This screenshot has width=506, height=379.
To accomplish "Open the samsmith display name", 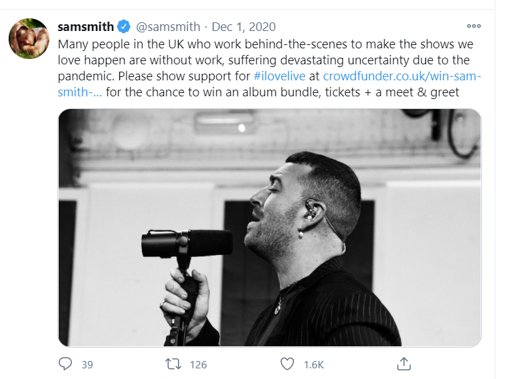I will tap(86, 27).
